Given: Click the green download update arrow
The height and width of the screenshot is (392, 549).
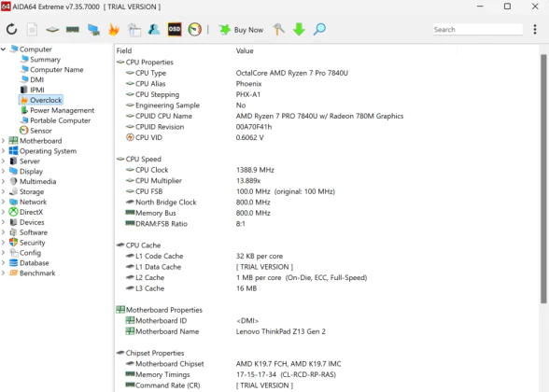Looking at the screenshot, I should [x=299, y=30].
